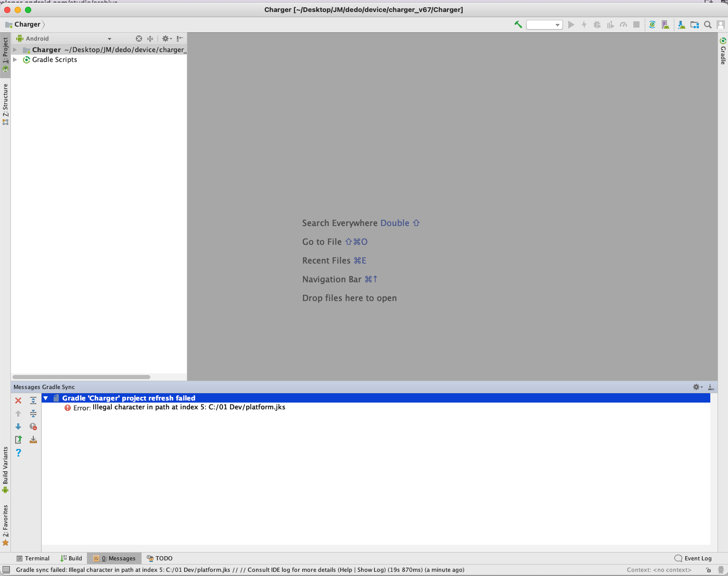Hide the Project panel icon
The height and width of the screenshot is (576, 728).
(x=180, y=39)
